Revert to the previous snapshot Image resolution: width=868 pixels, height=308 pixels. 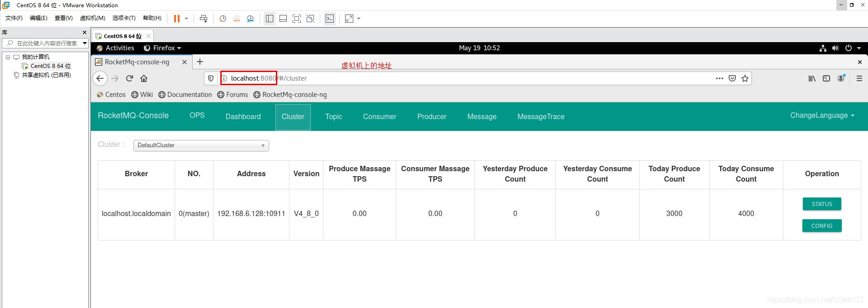click(237, 19)
